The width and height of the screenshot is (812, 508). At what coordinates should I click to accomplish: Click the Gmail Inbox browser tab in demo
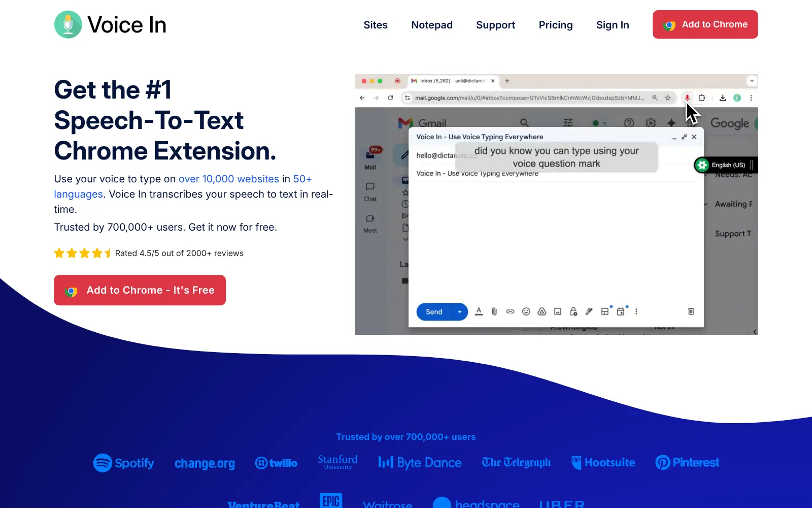coord(453,81)
